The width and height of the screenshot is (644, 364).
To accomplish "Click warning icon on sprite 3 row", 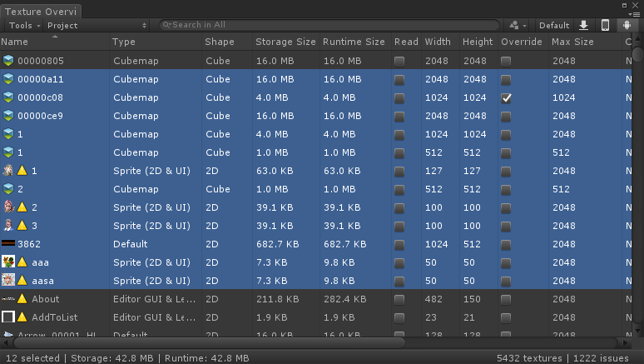I will pyautogui.click(x=22, y=226).
